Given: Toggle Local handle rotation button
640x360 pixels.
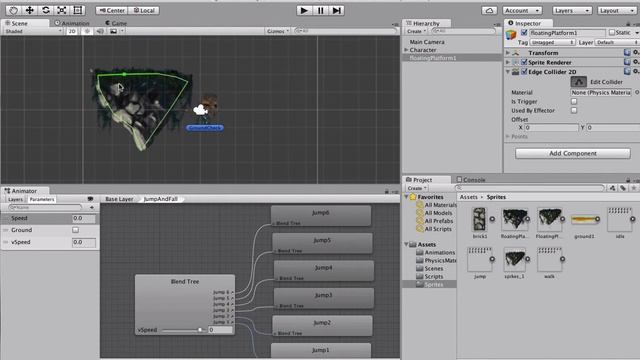Looking at the screenshot, I should pyautogui.click(x=144, y=10).
